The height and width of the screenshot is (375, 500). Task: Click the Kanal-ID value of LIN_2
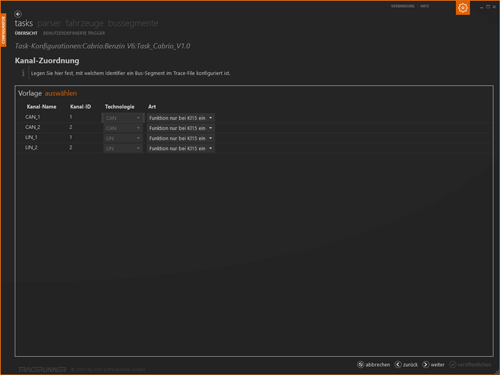tap(71, 147)
